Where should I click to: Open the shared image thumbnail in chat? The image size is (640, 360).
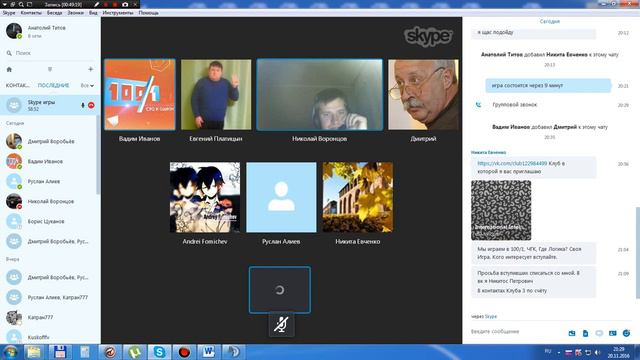[x=501, y=210]
